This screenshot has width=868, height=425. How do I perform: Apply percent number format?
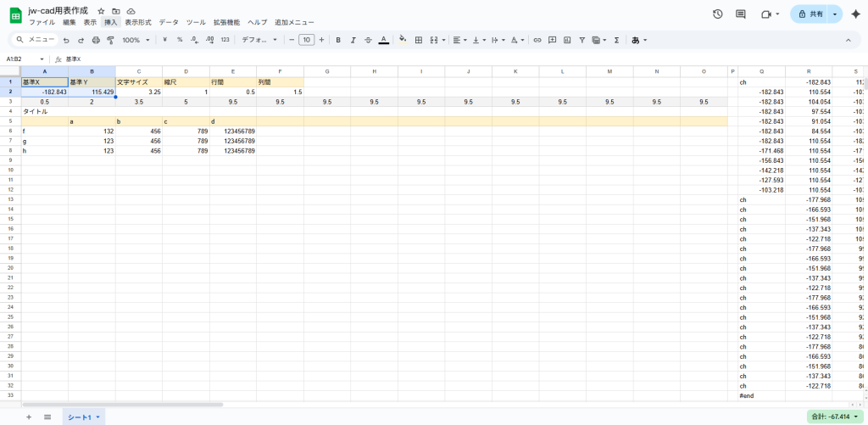coord(180,40)
